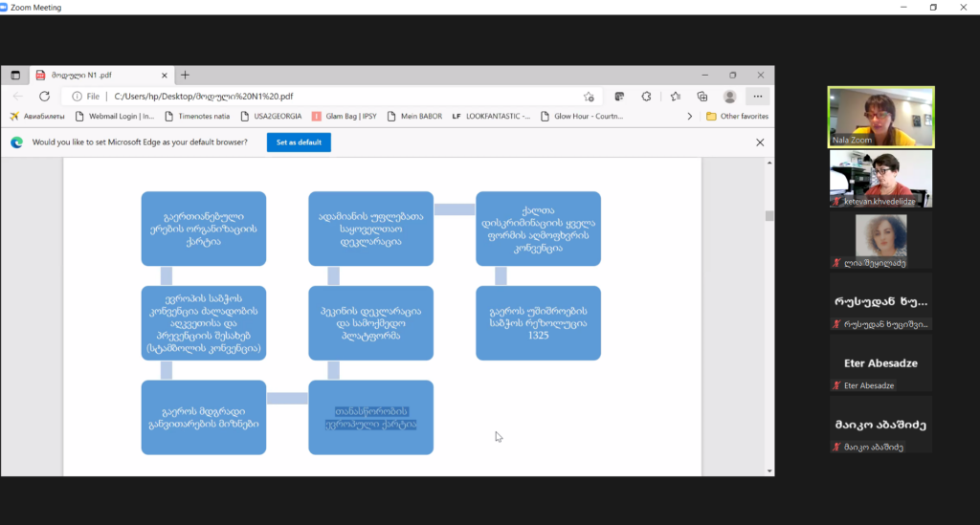Click the user profile avatar icon

tap(729, 97)
